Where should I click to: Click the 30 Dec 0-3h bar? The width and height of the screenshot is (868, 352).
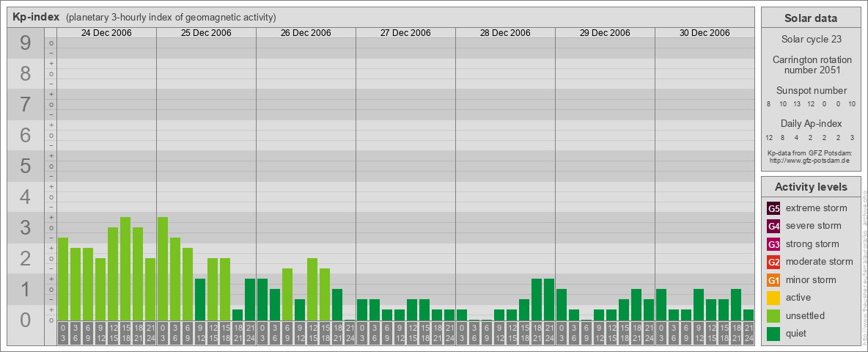(x=661, y=305)
